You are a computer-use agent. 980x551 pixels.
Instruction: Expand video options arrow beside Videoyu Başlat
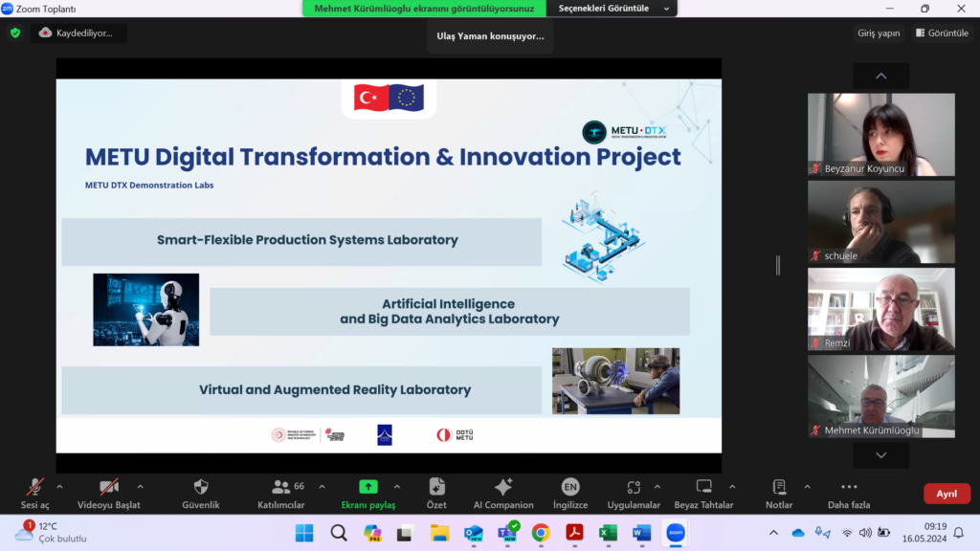(140, 487)
